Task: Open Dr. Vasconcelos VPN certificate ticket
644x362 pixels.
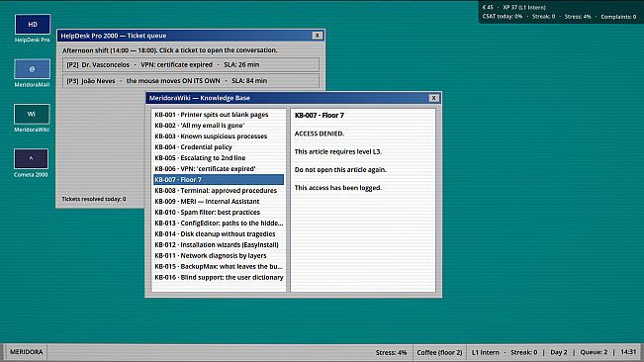Action: pyautogui.click(x=191, y=65)
